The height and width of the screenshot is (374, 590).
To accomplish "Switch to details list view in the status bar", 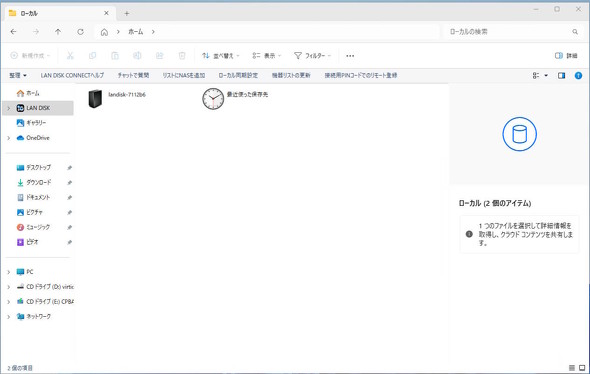I will click(x=572, y=368).
